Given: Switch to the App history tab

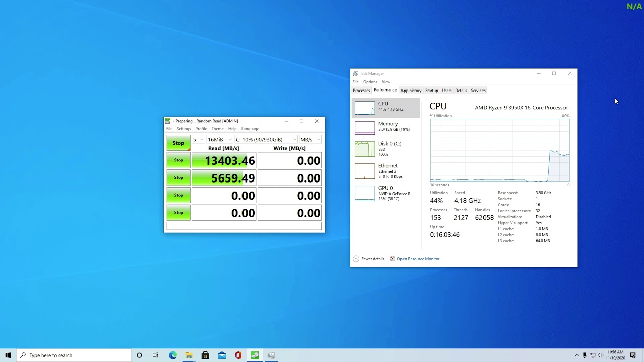Looking at the screenshot, I should [x=411, y=90].
